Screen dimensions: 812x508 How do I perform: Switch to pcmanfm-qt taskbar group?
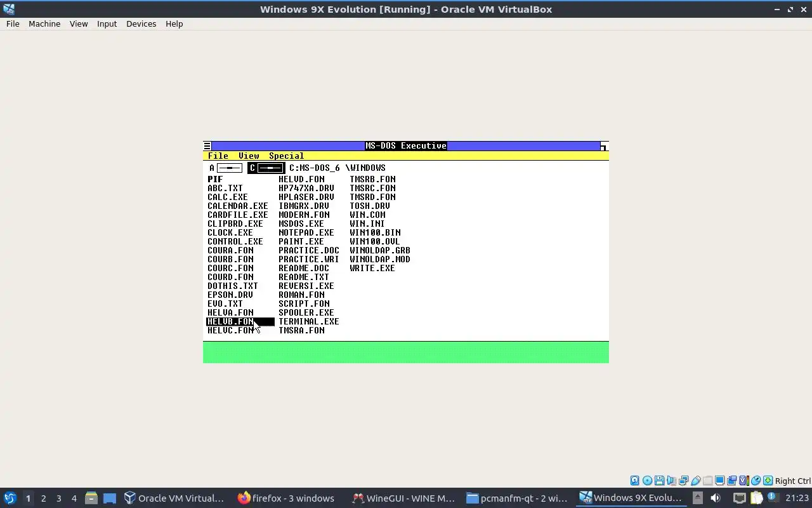[517, 498]
